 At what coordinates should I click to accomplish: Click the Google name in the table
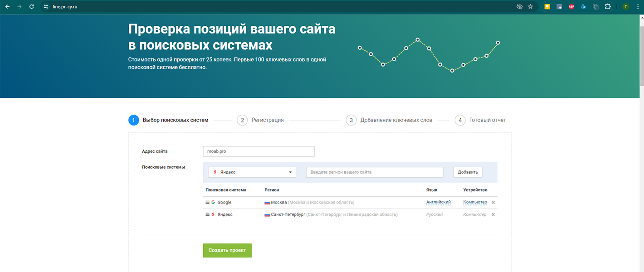[224, 203]
